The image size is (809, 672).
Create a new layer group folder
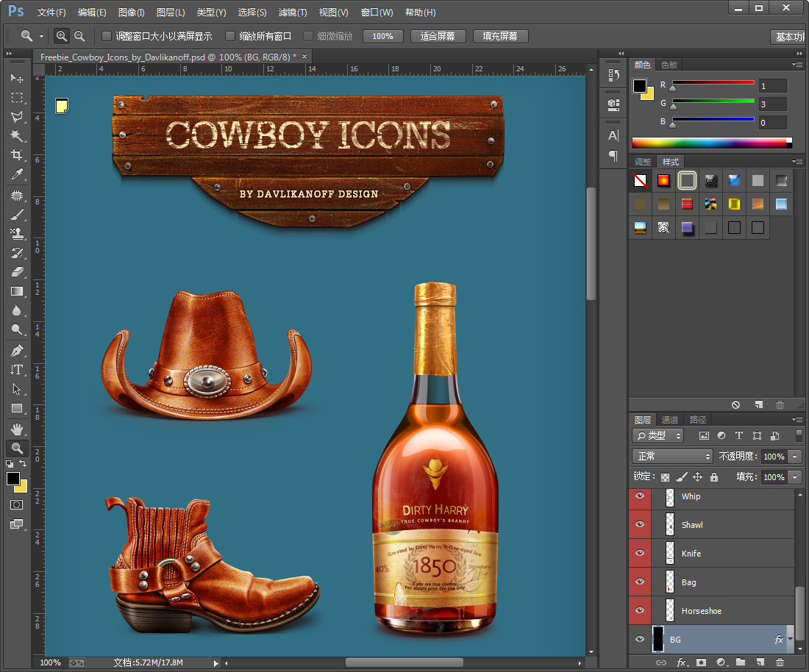click(x=740, y=662)
